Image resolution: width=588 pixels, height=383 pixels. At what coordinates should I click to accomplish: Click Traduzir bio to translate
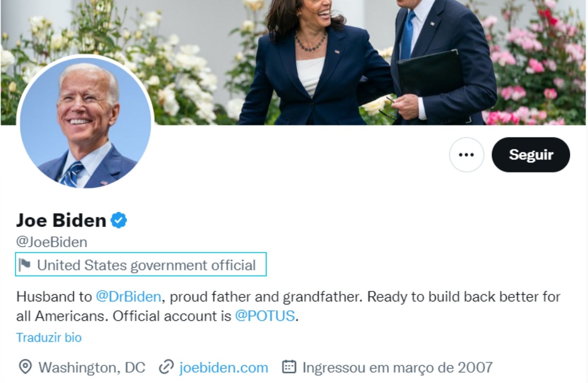49,337
